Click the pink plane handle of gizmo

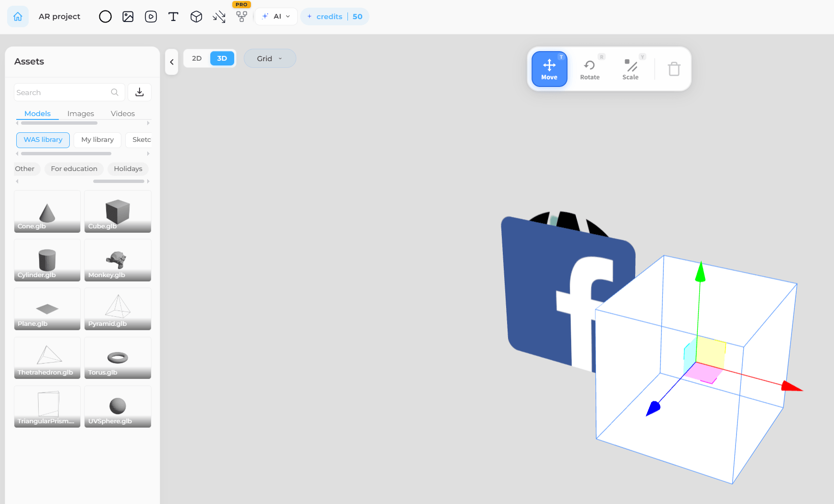704,373
